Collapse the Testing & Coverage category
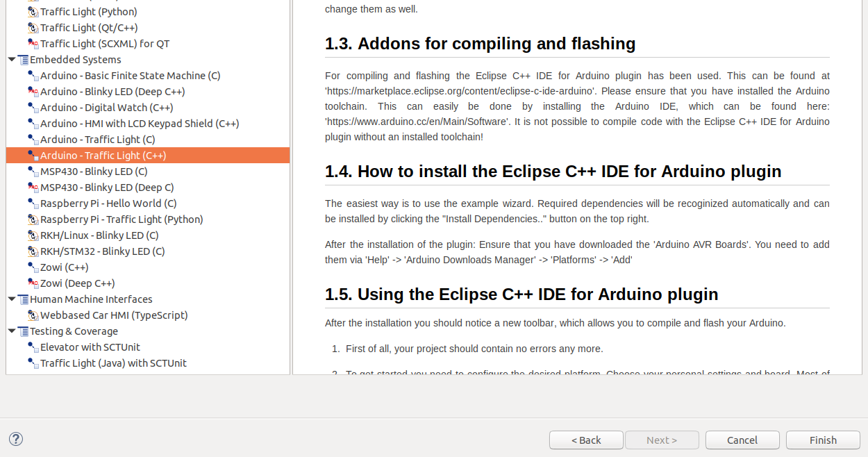The width and height of the screenshot is (868, 457). (10, 331)
